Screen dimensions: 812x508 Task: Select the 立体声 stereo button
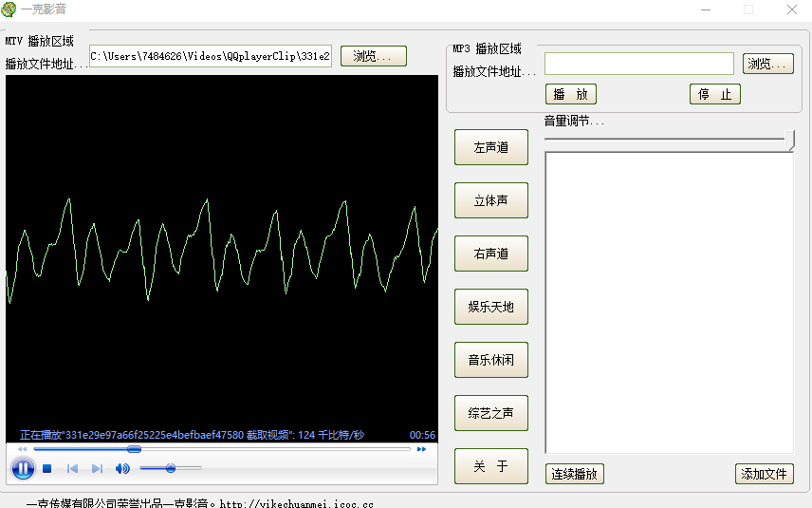(491, 200)
